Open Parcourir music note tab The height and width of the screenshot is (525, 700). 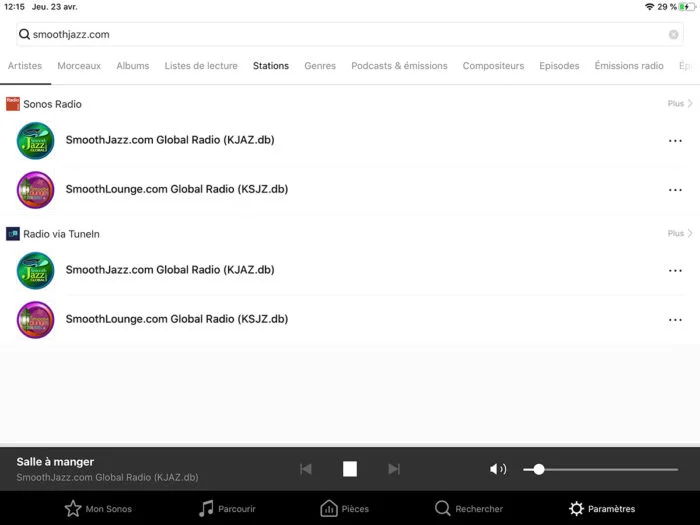(x=227, y=508)
